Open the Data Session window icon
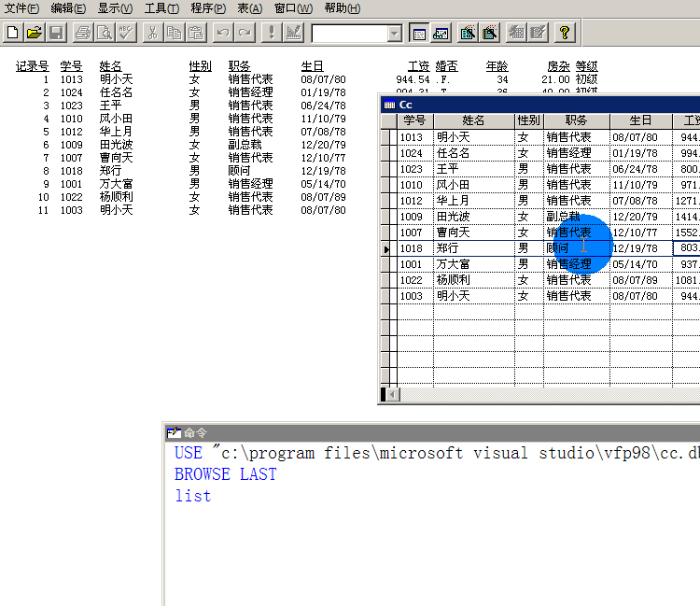The height and width of the screenshot is (606, 700). pos(441,33)
